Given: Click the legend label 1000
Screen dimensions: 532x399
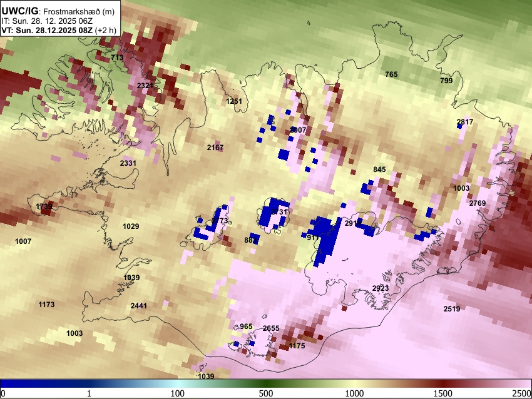Looking at the screenshot, I should tap(354, 393).
